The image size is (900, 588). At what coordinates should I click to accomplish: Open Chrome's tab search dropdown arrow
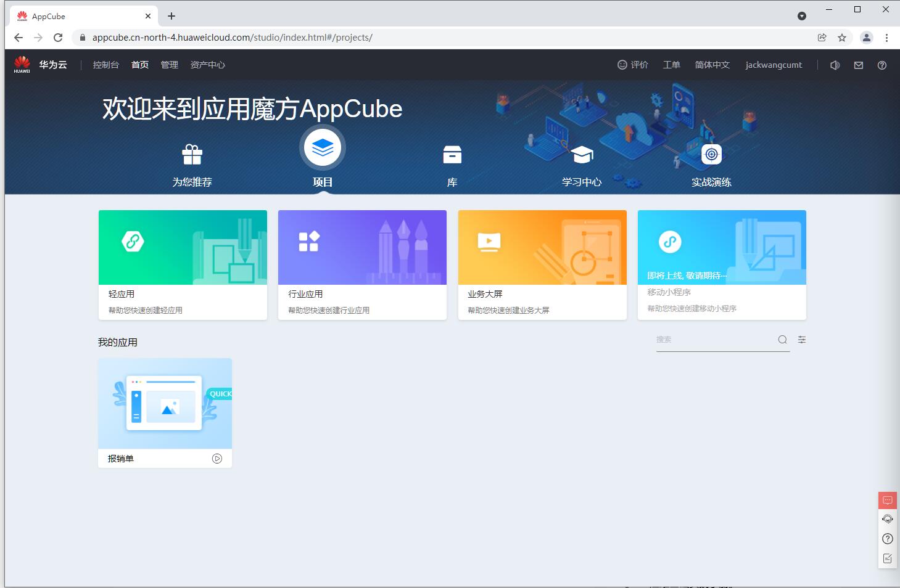(802, 16)
